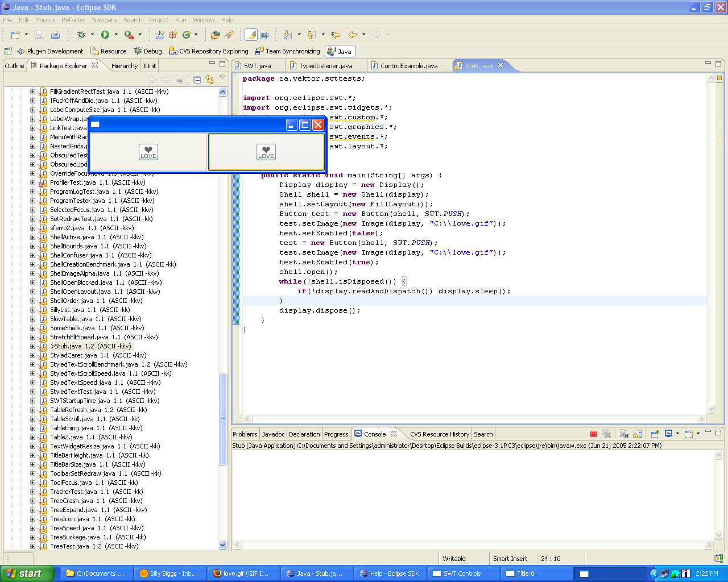This screenshot has height=582, width=728.
Task: Expand the ProfilerTest.java tree node
Action: [32, 182]
